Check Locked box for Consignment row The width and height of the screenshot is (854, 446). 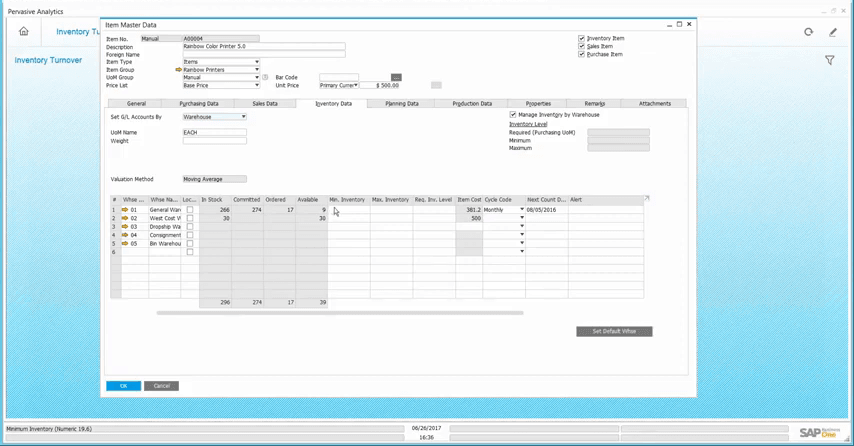coord(190,235)
